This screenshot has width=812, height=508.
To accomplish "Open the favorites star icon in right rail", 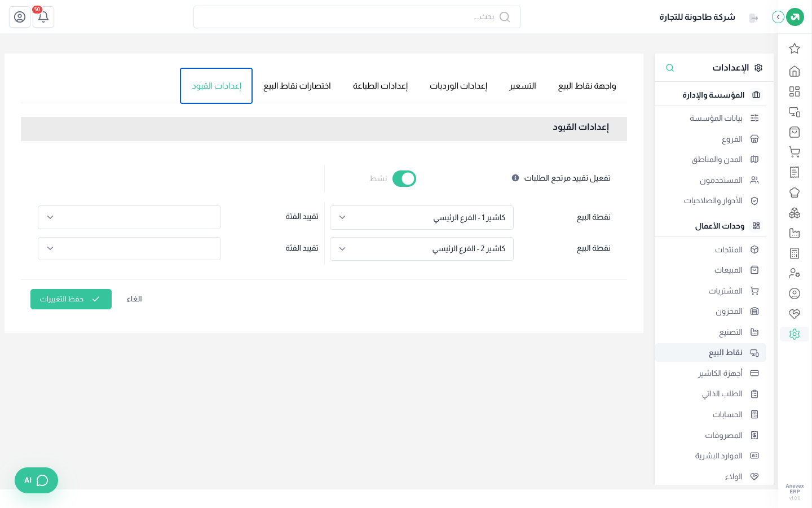I will click(795, 49).
